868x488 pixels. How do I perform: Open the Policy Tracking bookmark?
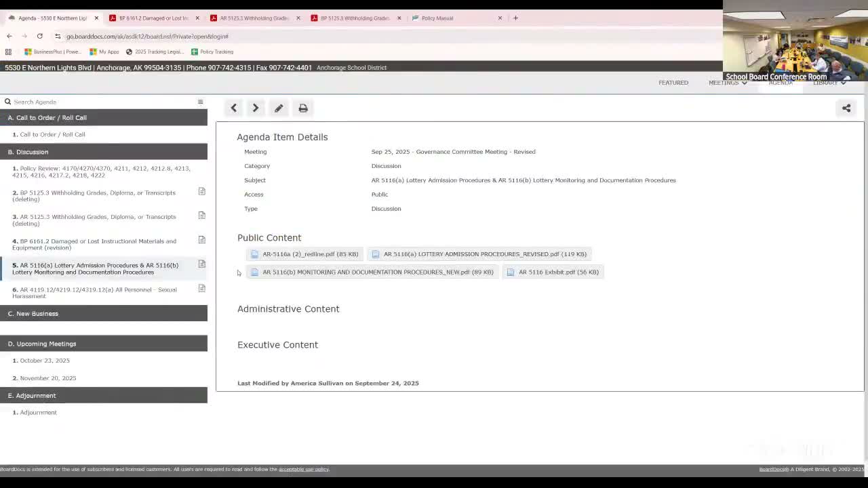[x=212, y=52]
